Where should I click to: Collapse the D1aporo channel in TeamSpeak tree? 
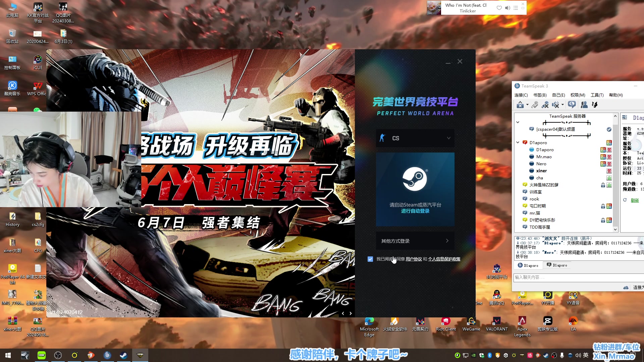click(518, 142)
